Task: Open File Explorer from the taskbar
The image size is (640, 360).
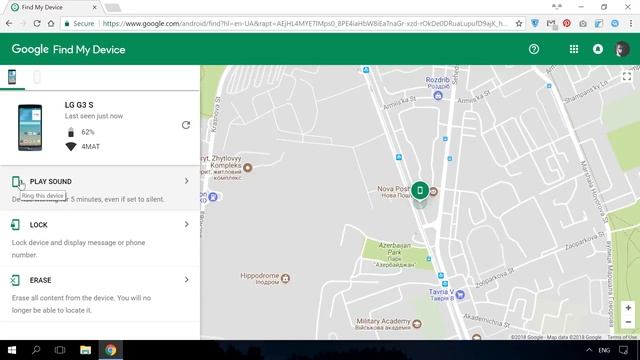Action: (x=85, y=350)
